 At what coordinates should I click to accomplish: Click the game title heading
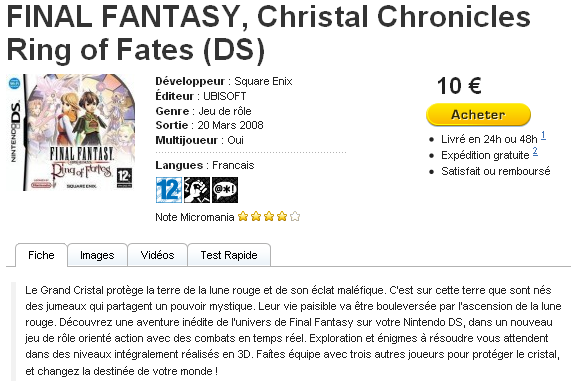click(269, 33)
